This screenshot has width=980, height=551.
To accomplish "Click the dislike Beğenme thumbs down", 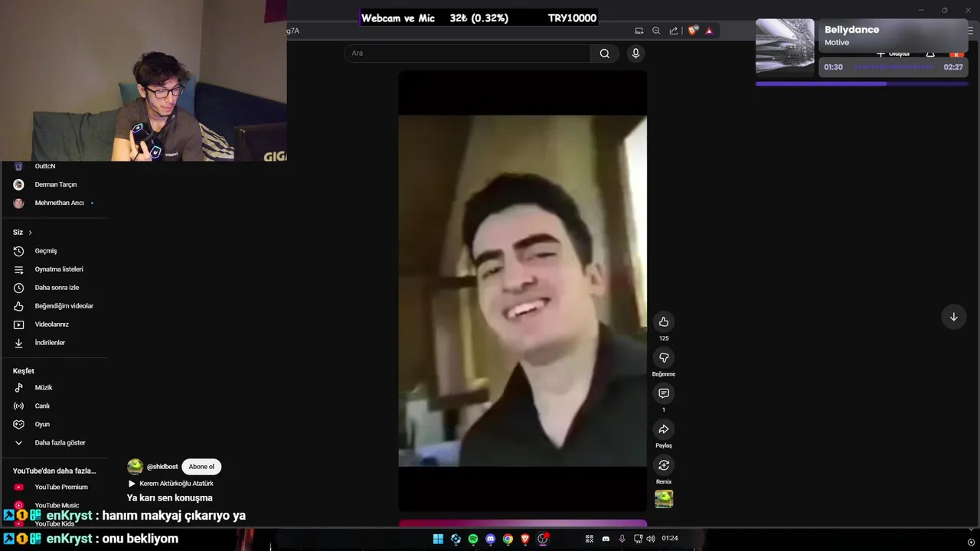I will click(664, 357).
